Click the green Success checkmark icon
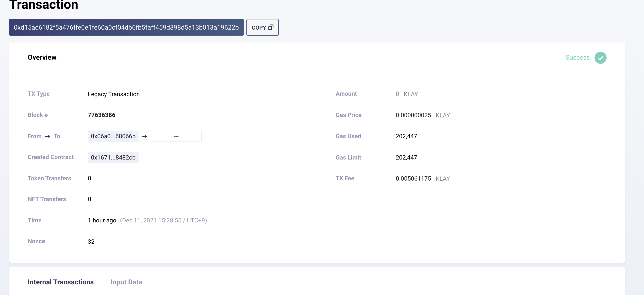Viewport: 644px width, 295px height. pos(600,58)
